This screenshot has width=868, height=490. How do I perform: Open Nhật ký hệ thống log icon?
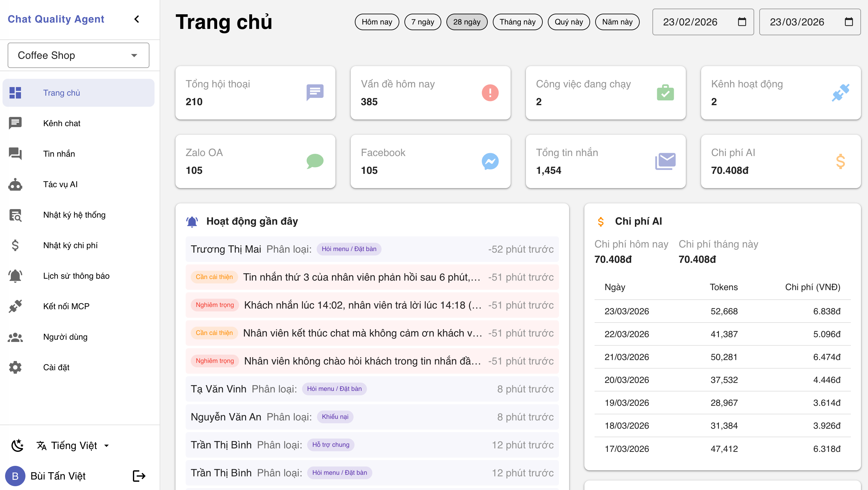coord(15,215)
